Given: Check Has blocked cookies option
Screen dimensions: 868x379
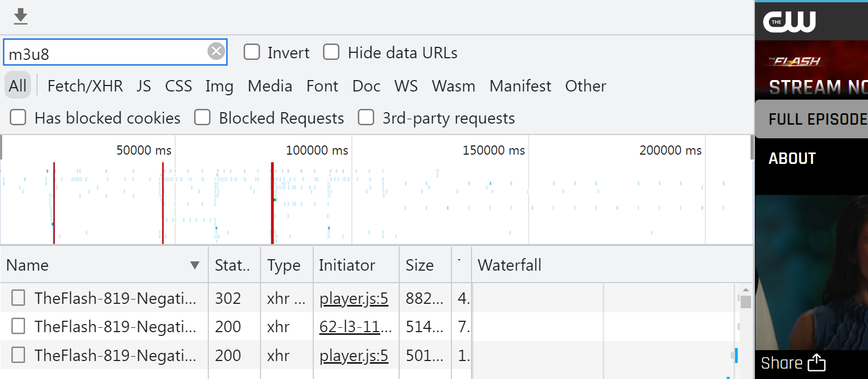Looking at the screenshot, I should [x=18, y=118].
